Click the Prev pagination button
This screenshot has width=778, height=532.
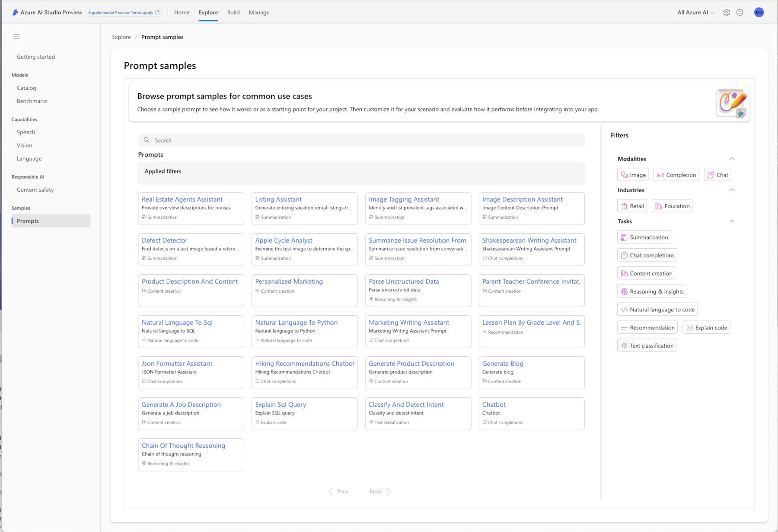pos(338,491)
